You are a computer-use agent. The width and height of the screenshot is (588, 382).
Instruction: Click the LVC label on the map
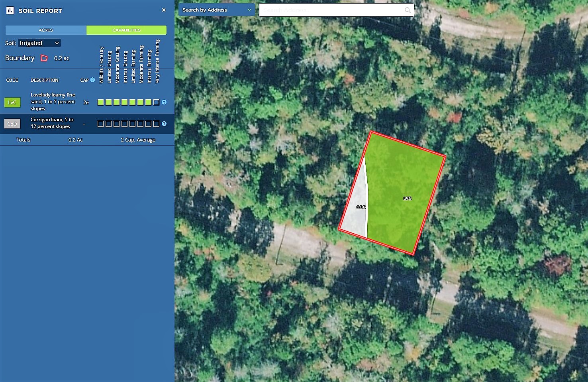point(407,198)
